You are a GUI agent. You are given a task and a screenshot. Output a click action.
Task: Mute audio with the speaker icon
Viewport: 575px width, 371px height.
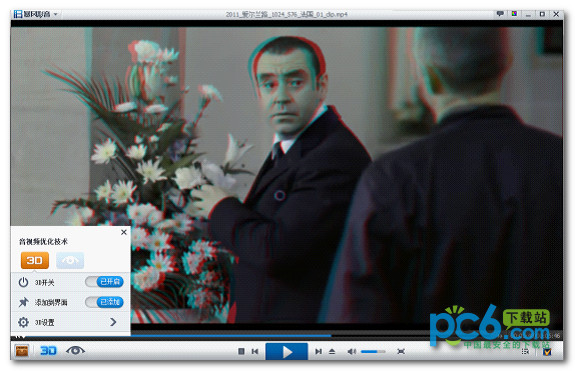point(351,352)
